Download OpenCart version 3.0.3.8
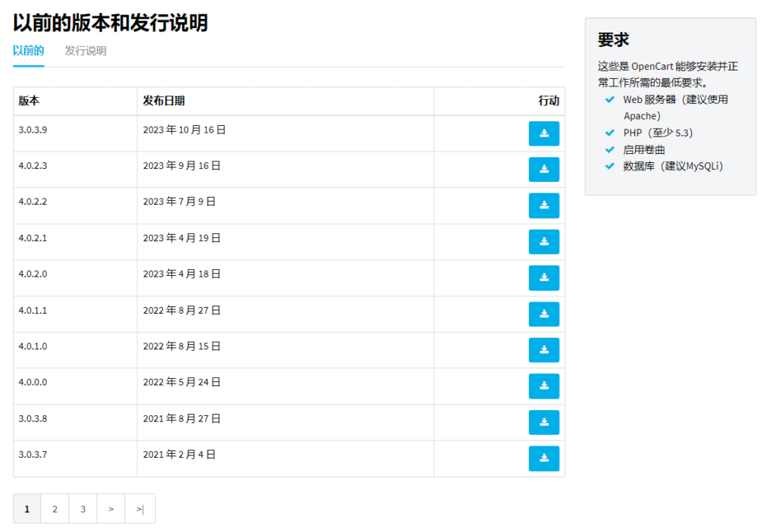Screen dimensions: 776x532 point(543,422)
